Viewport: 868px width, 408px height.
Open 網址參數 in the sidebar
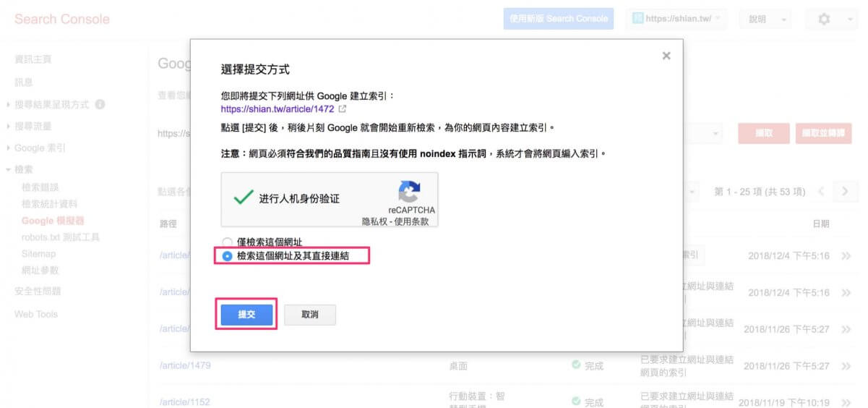coord(40,271)
